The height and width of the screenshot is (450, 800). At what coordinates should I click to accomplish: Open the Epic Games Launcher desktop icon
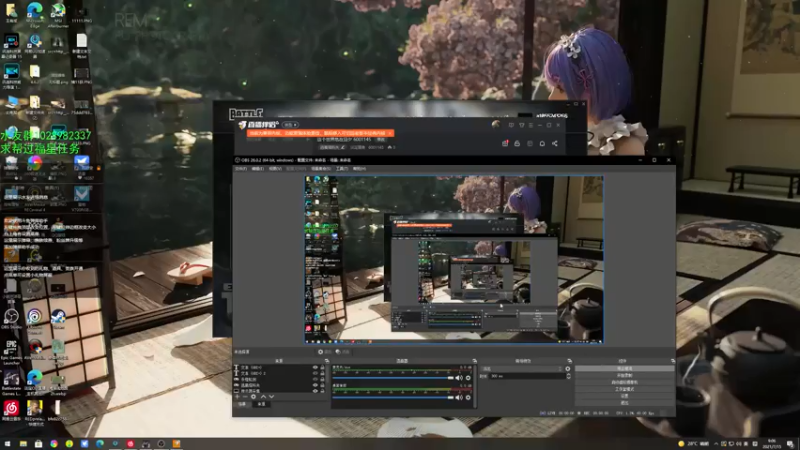point(11,352)
